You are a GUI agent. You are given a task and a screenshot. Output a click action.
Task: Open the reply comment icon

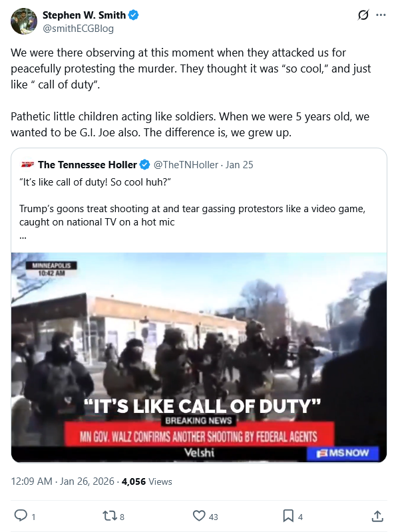(x=21, y=516)
